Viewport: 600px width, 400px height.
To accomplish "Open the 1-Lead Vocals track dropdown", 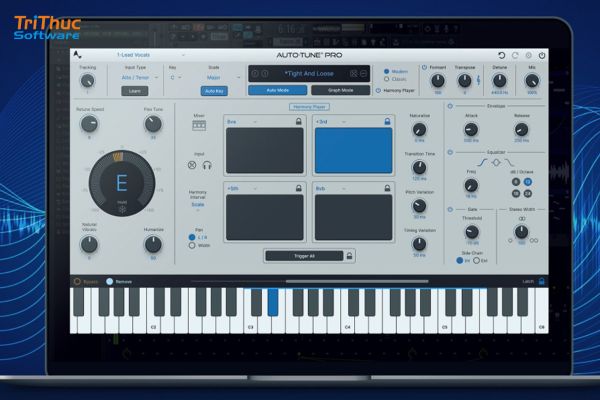I will pos(150,55).
